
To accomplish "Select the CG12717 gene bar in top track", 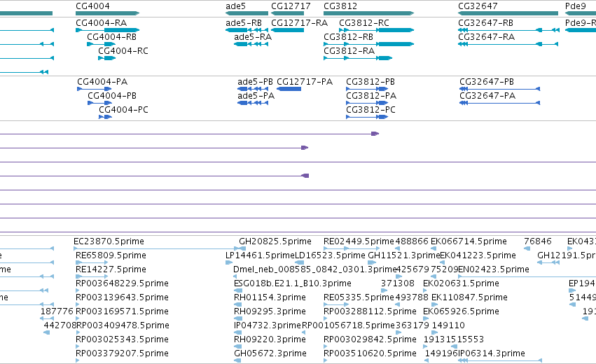I will (287, 13).
